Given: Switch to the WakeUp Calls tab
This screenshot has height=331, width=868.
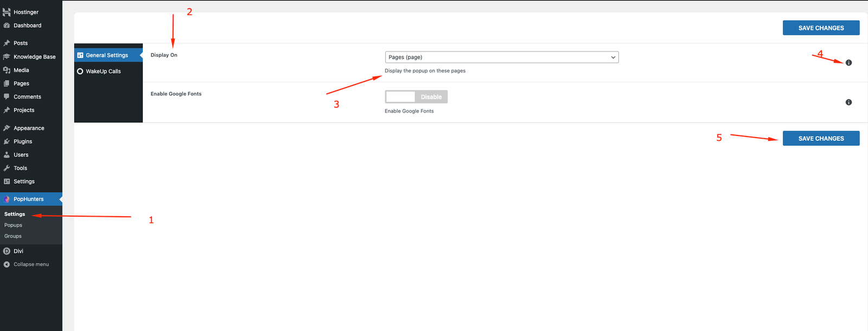Looking at the screenshot, I should pos(103,72).
